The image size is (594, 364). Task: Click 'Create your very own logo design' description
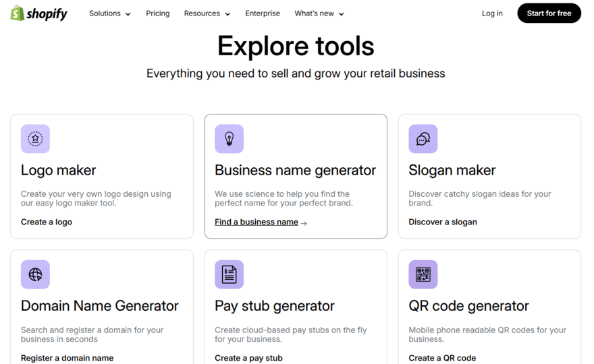pyautogui.click(x=96, y=198)
